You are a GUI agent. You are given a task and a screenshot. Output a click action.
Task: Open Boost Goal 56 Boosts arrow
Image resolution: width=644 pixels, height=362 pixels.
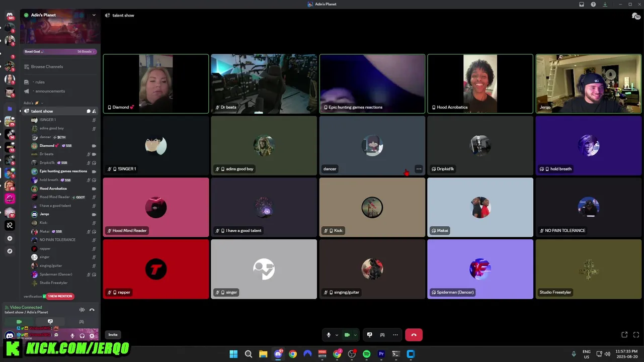[x=94, y=51]
